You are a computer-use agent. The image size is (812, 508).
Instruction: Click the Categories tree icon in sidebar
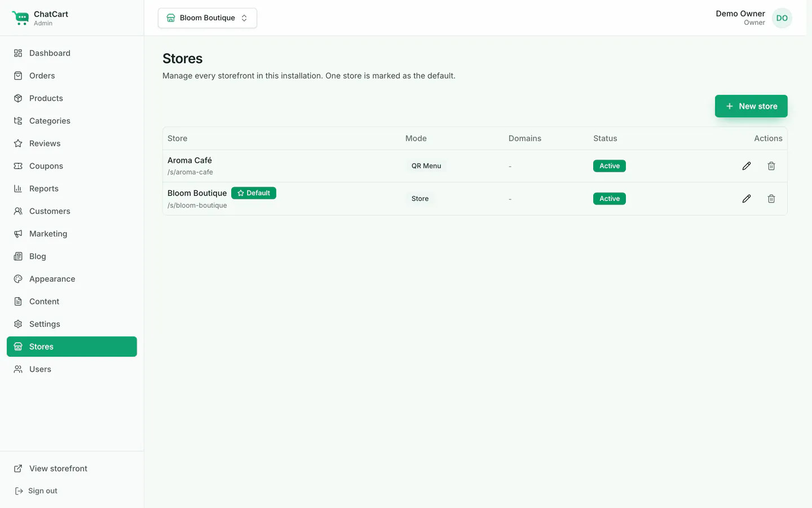tap(18, 121)
